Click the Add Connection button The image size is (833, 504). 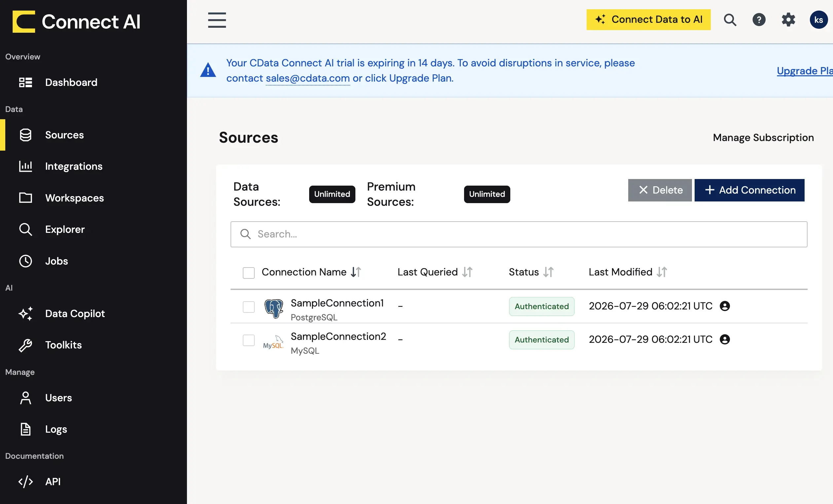pos(749,190)
